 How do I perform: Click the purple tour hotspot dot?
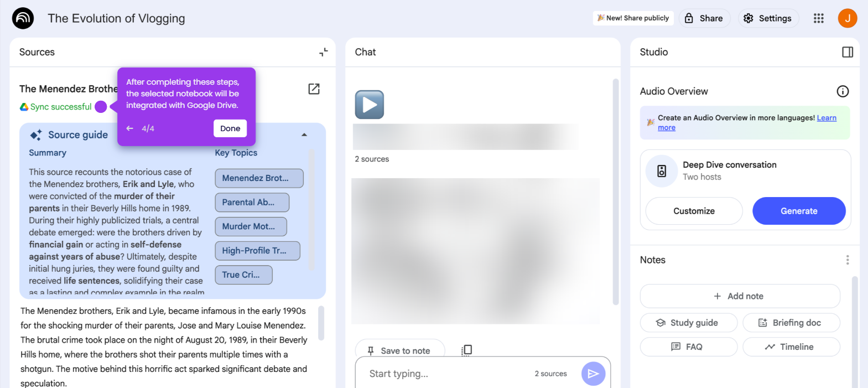tap(101, 107)
